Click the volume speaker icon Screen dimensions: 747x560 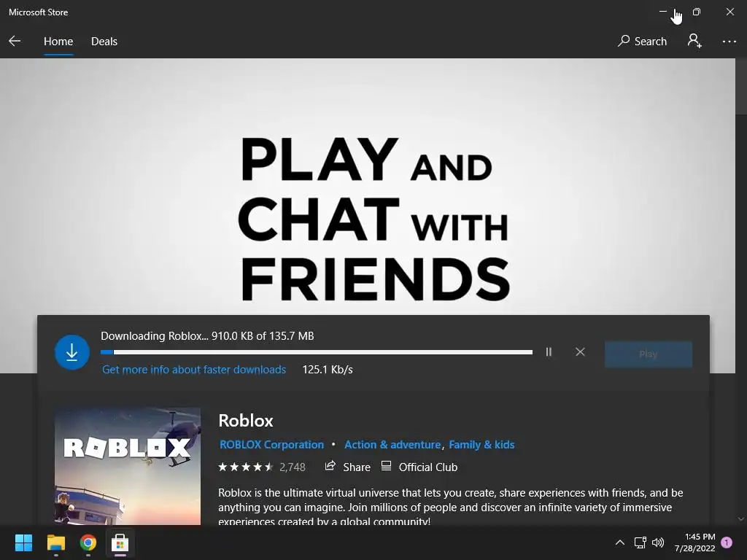[658, 542]
